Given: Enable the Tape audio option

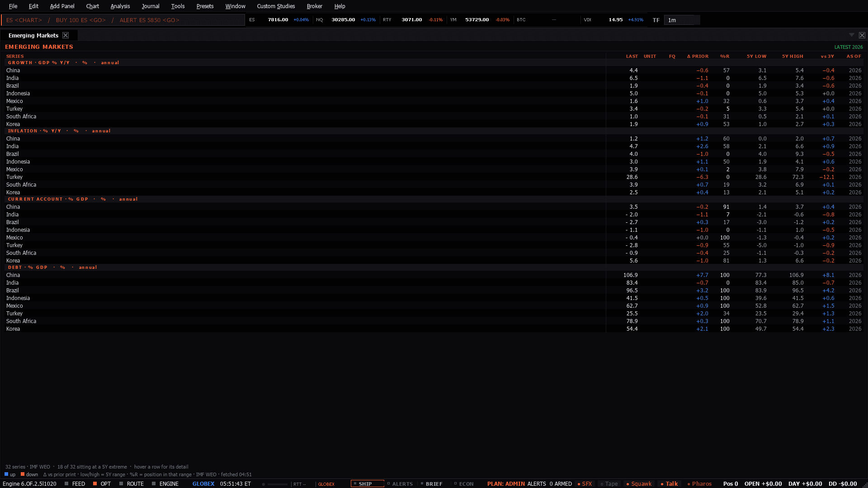Looking at the screenshot, I should tap(609, 483).
